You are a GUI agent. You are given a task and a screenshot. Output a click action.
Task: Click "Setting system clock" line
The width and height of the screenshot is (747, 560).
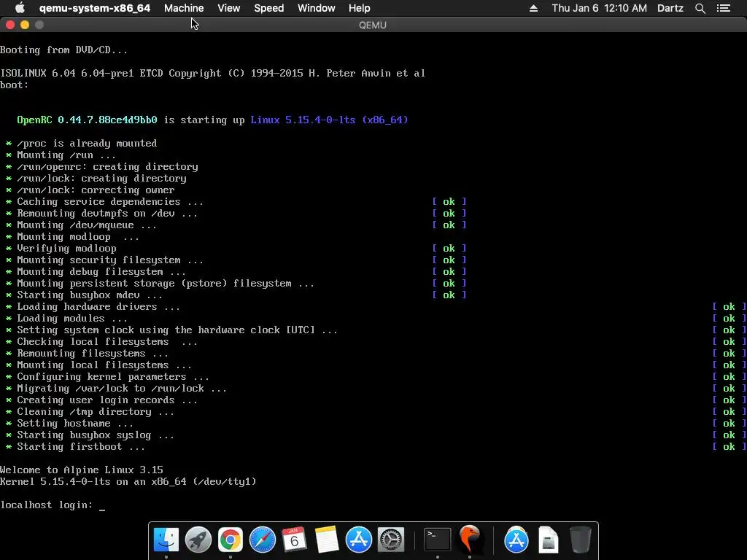[x=177, y=330]
